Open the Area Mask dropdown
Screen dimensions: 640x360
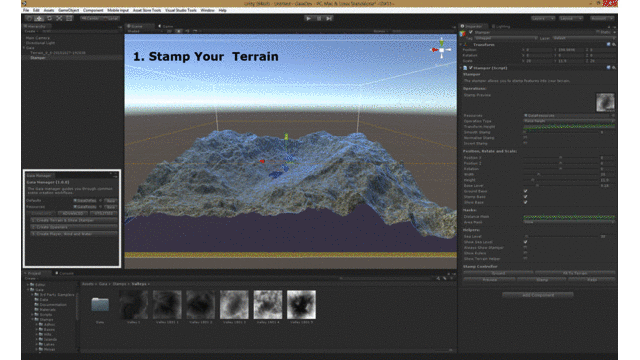click(569, 222)
